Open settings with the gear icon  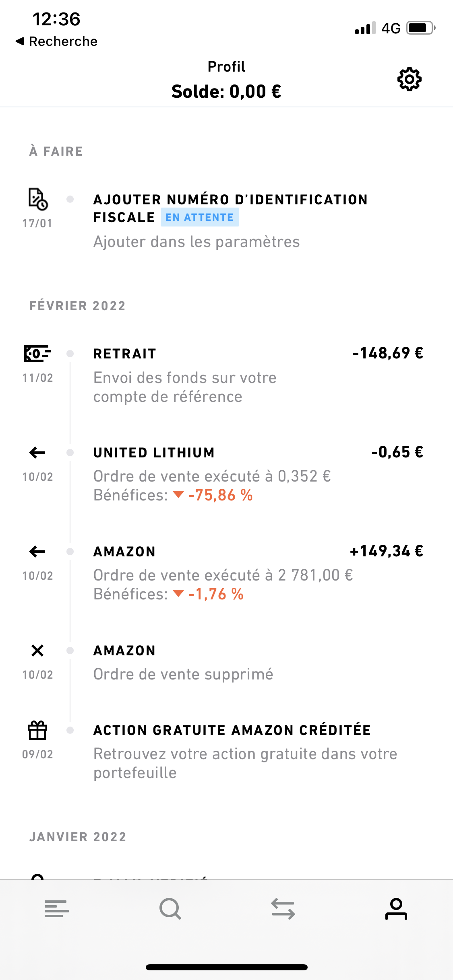point(409,79)
